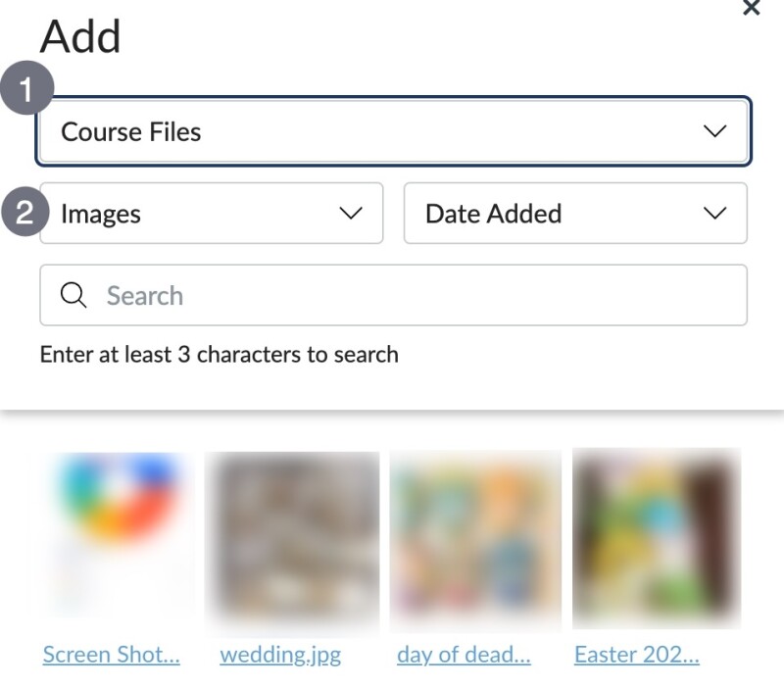Click the chevron on the Date Added selector
Image resolution: width=784 pixels, height=686 pixels.
tap(713, 214)
